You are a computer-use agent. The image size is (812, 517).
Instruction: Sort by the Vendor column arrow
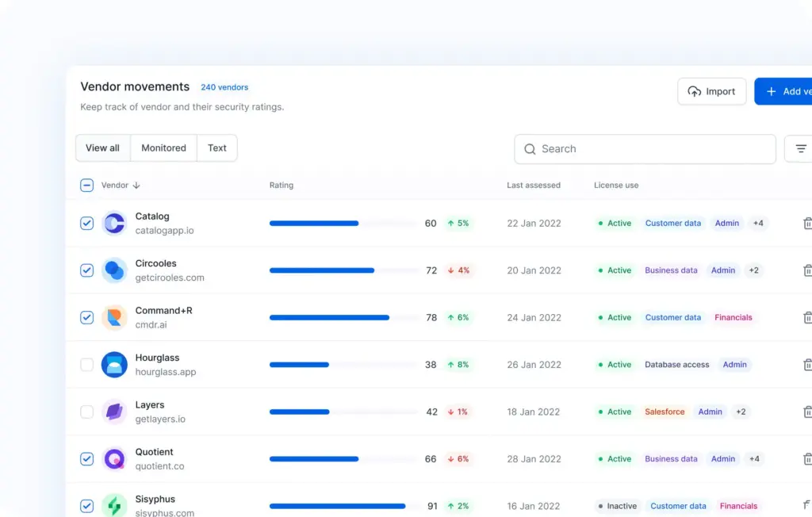(136, 186)
